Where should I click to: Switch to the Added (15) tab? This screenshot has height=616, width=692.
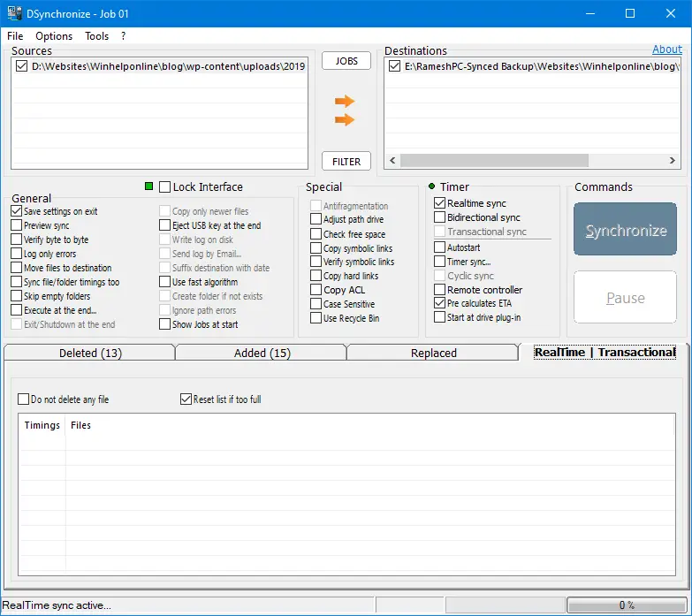(x=262, y=353)
